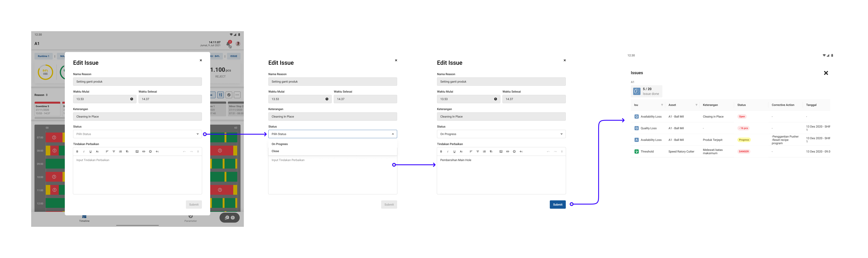Click the Runtime 1 chip
The image size is (868, 258).
[x=43, y=56]
